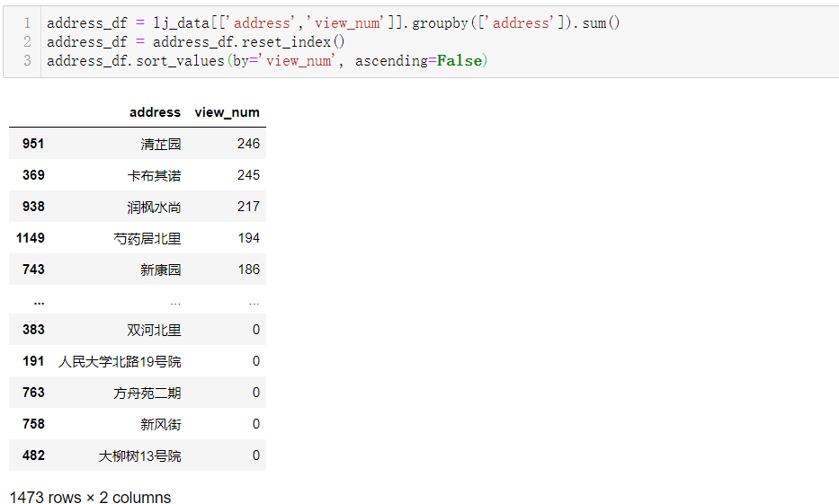
Task: Select row index 1149
Action: tap(31, 238)
